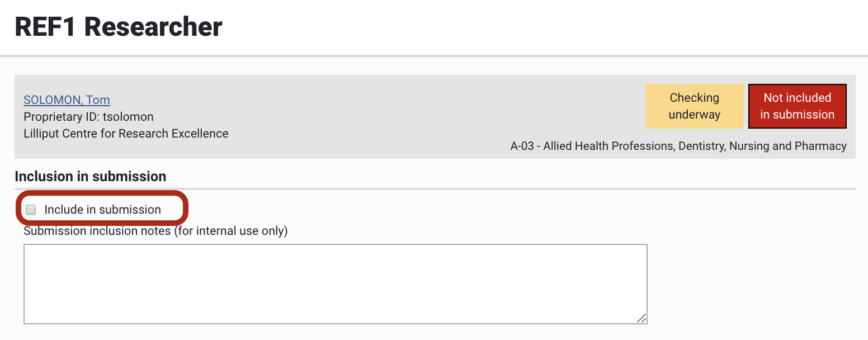The height and width of the screenshot is (340, 868).
Task: Click the (for internal use only) note
Action: click(231, 231)
